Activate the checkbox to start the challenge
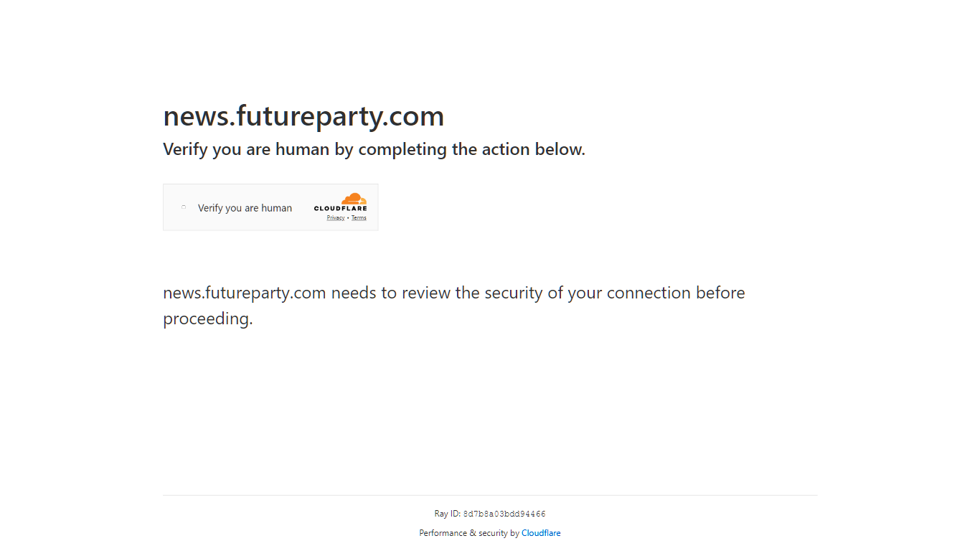The image size is (980, 551). point(183,207)
